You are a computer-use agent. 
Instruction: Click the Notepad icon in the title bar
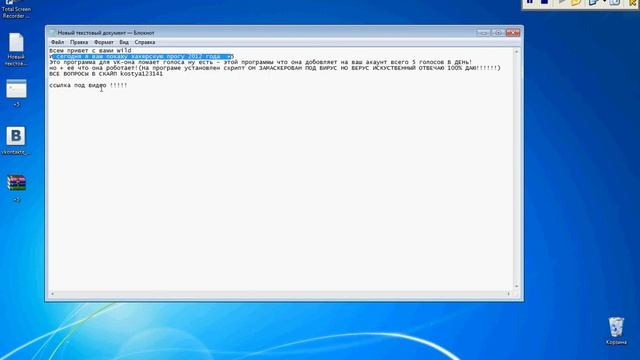[52, 33]
